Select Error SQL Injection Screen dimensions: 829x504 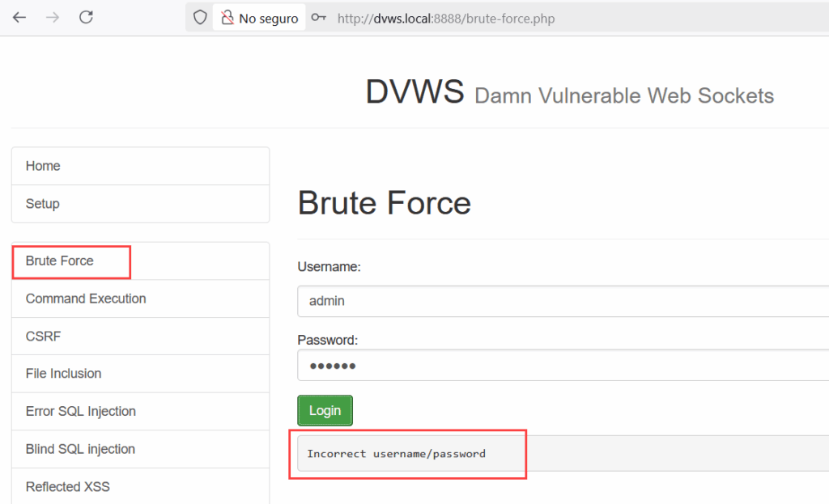(x=141, y=412)
